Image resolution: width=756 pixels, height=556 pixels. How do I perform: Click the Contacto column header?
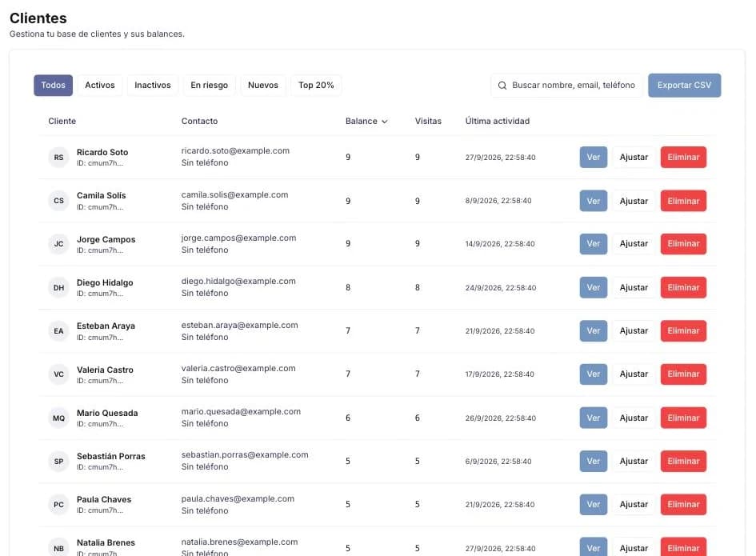click(x=199, y=121)
